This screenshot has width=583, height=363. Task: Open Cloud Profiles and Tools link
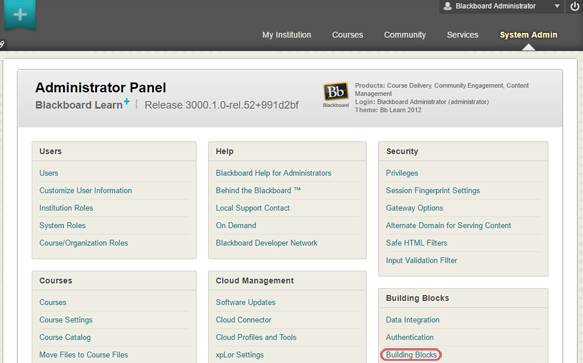pos(256,337)
